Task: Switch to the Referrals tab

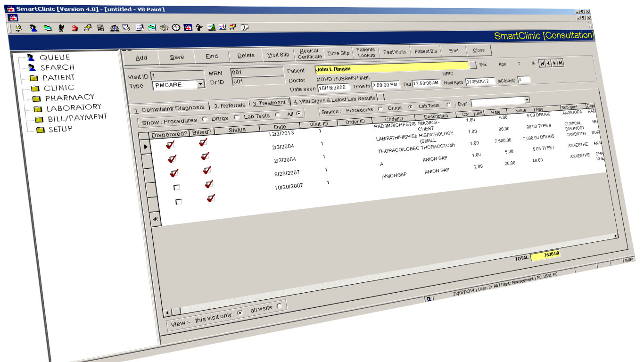Action: pos(230,105)
